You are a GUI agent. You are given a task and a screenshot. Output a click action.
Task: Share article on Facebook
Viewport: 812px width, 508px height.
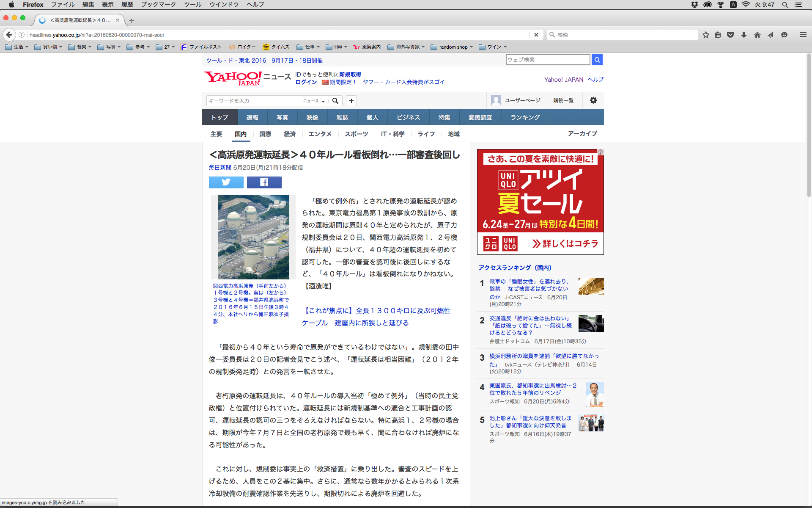264,182
